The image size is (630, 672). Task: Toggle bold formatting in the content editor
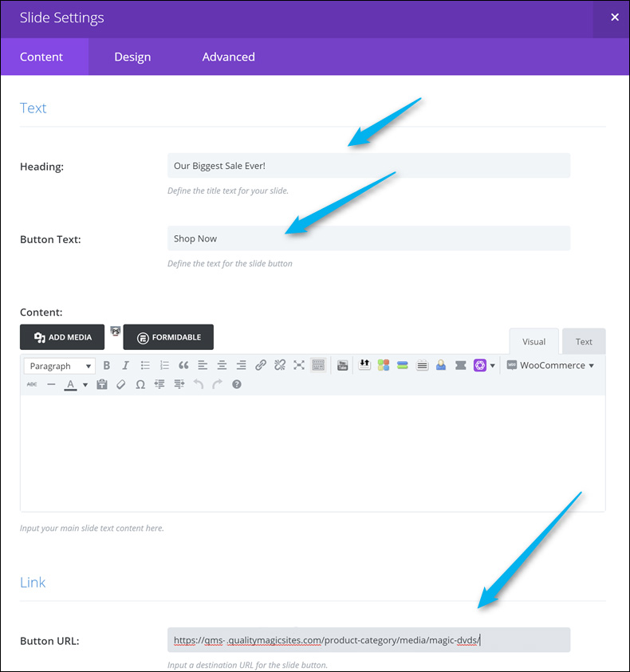click(106, 366)
